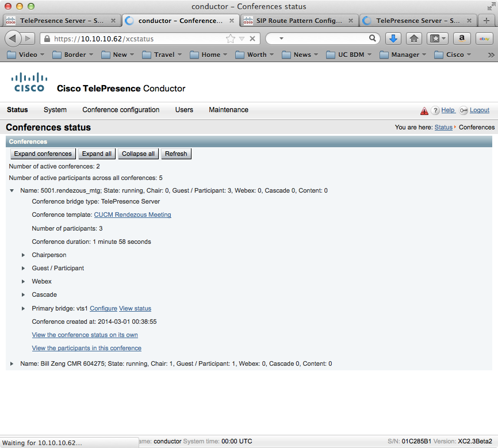Open the News bookmarks folder
Image resolution: width=498 pixels, height=448 pixels.
tap(300, 55)
